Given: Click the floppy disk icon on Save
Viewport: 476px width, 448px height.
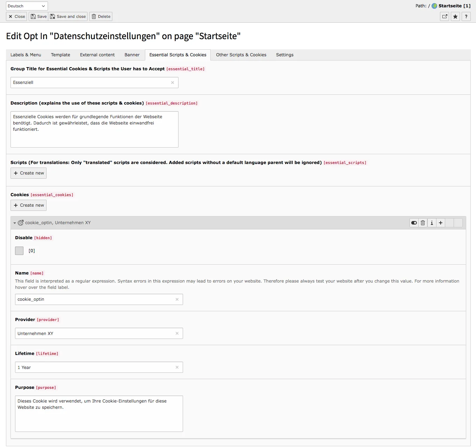Looking at the screenshot, I should coord(33,16).
